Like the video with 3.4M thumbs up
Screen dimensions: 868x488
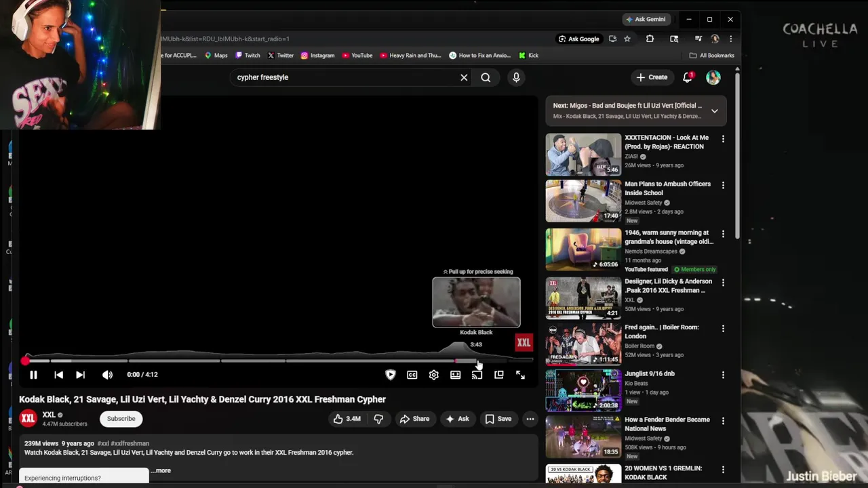point(347,419)
